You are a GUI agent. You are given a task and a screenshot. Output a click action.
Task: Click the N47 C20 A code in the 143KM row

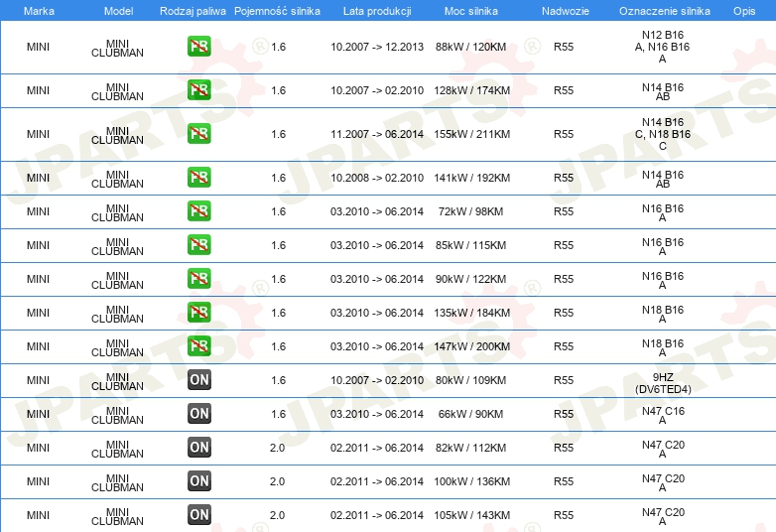[663, 516]
